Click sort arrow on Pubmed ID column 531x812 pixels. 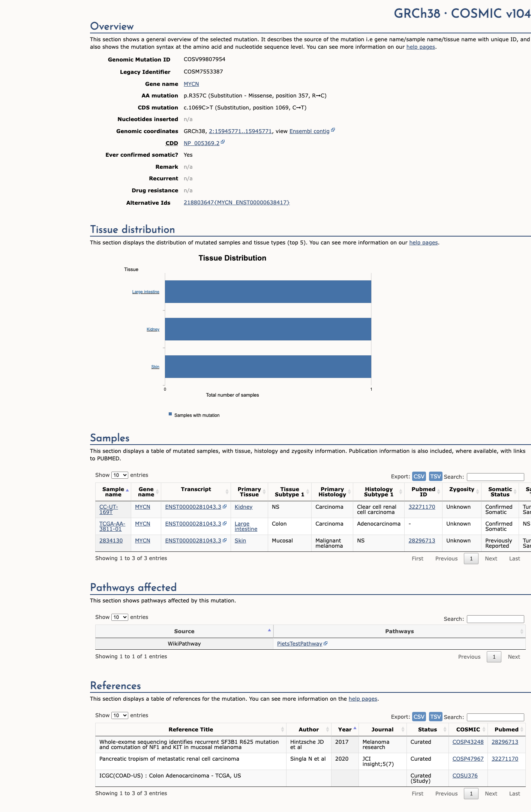point(439,492)
